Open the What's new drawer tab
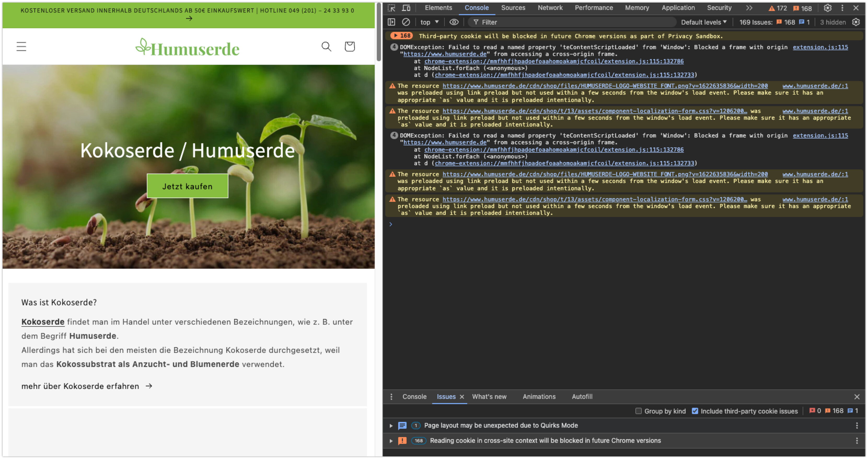Image resolution: width=868 pixels, height=459 pixels. tap(489, 397)
